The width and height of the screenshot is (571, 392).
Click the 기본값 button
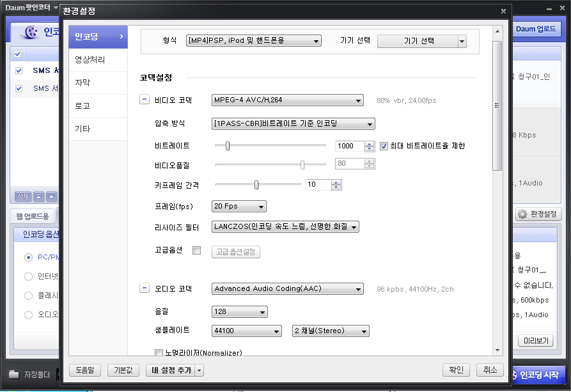(x=123, y=370)
